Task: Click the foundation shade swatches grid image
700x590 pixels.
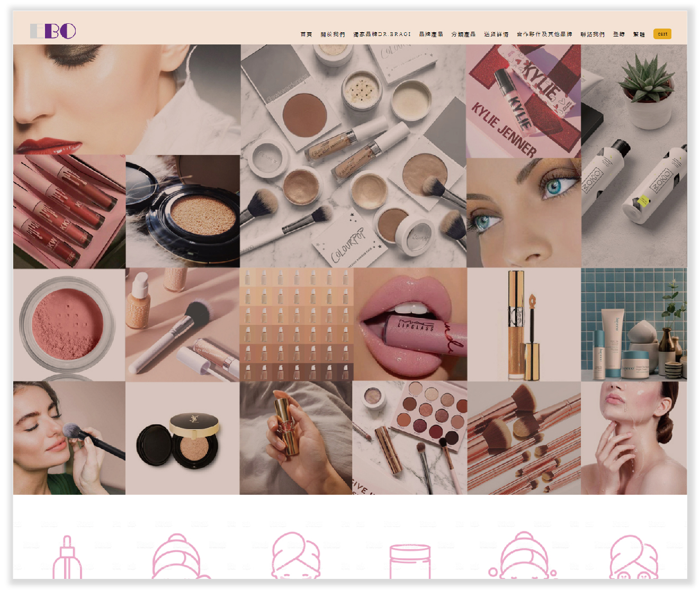Action: point(297,324)
